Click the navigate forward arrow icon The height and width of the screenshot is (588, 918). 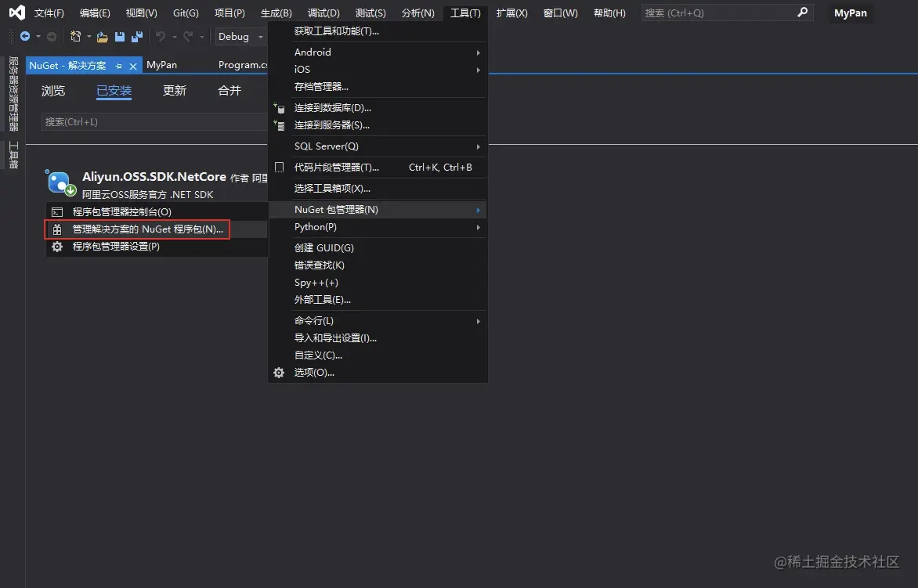52,36
